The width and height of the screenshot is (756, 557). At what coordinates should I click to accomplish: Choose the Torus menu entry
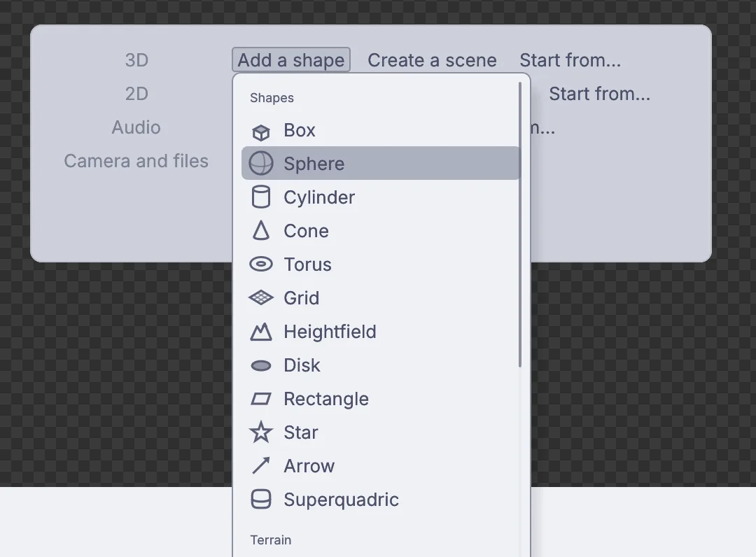[380, 264]
